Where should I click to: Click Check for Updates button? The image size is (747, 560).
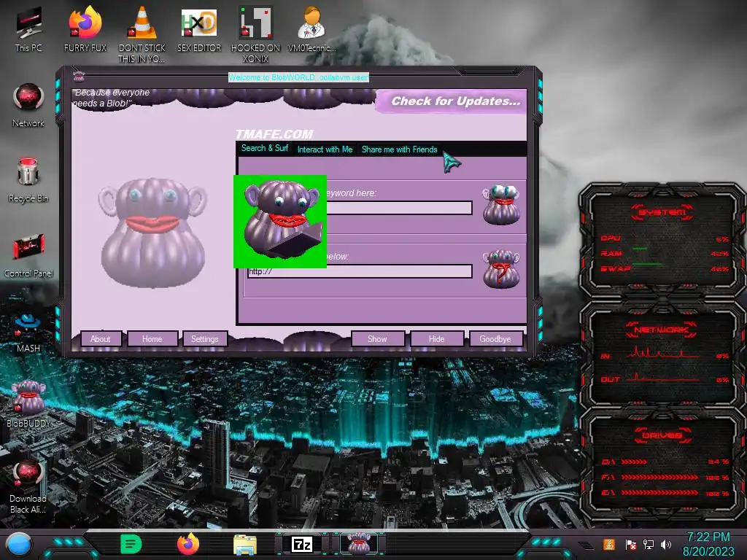click(x=452, y=101)
